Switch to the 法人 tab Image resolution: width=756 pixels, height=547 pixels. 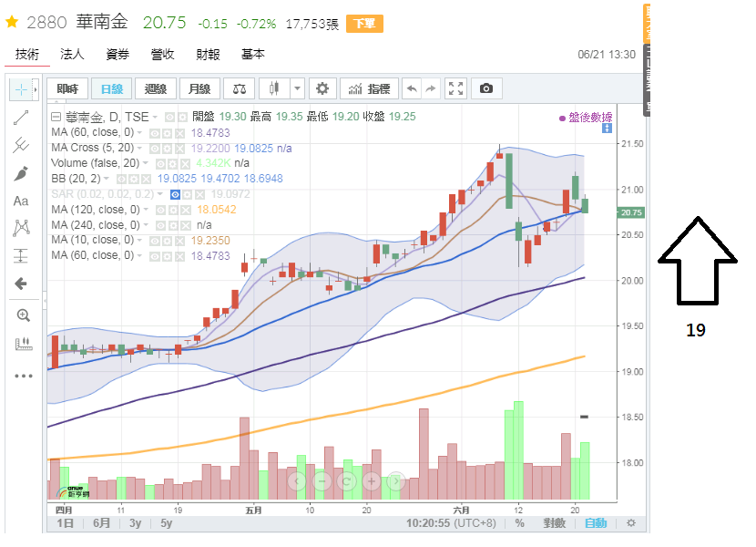click(72, 55)
